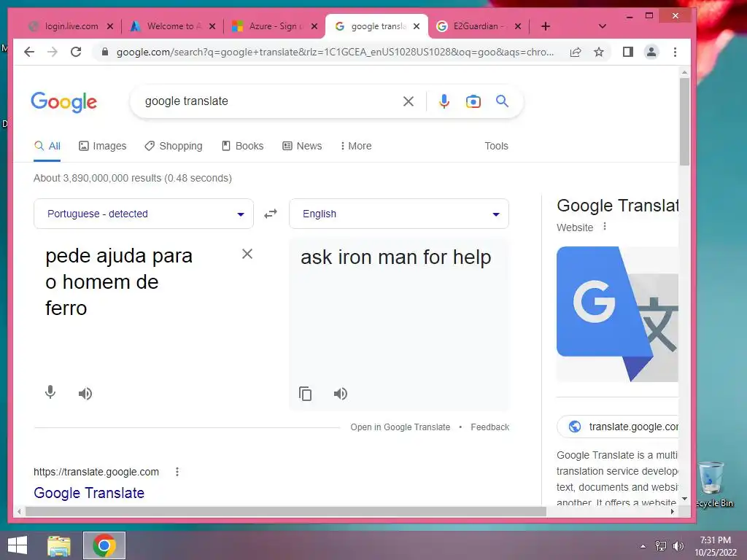Image resolution: width=747 pixels, height=560 pixels.
Task: Select the Shopping search tab
Action: click(x=174, y=146)
